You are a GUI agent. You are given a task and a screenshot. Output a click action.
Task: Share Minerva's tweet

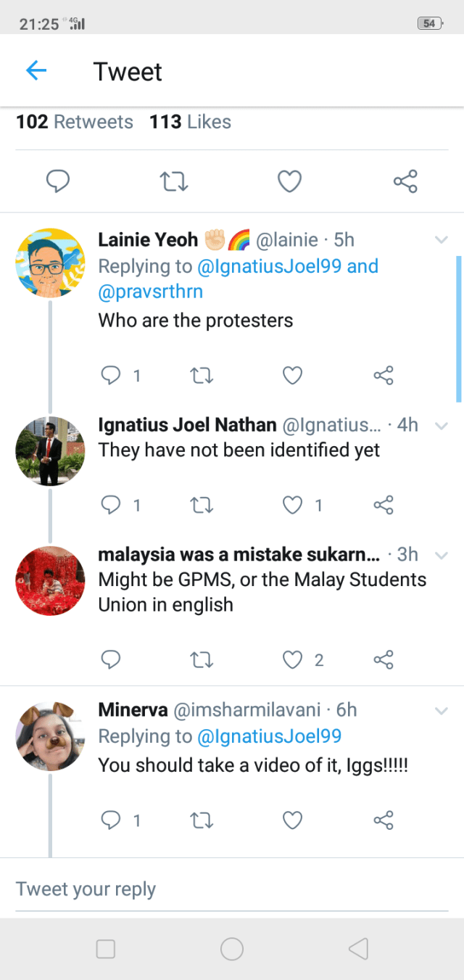pyautogui.click(x=384, y=820)
